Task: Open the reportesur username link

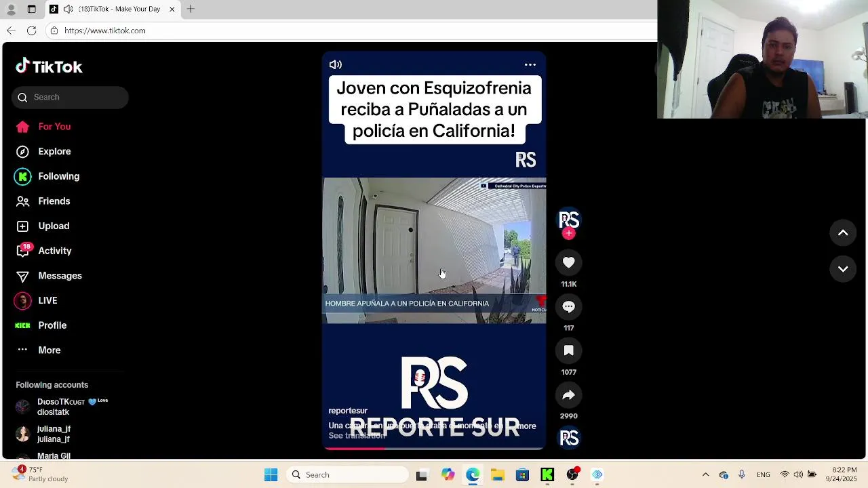Action: point(348,411)
